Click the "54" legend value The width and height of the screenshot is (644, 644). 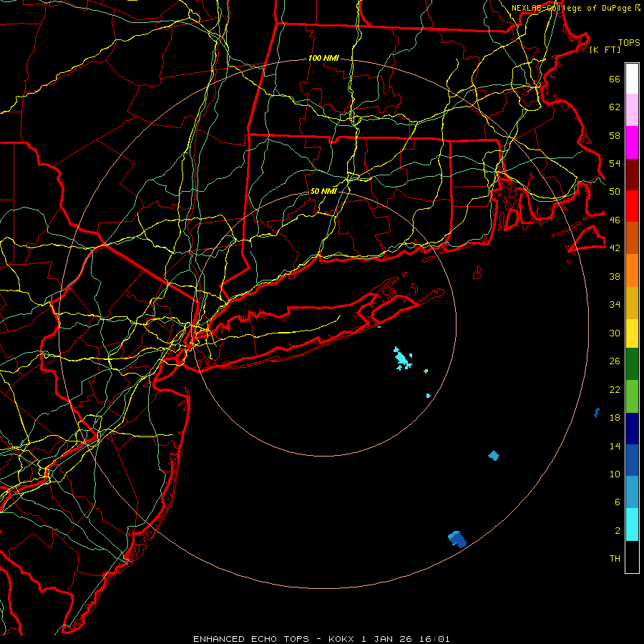615,163
